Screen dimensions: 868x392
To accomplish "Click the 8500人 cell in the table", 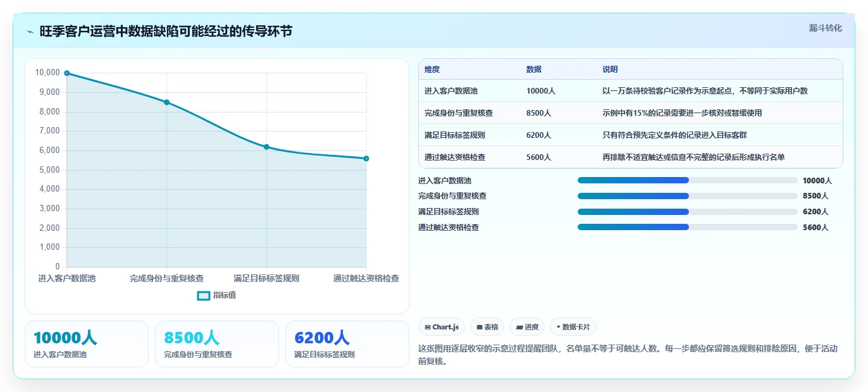I will [539, 113].
